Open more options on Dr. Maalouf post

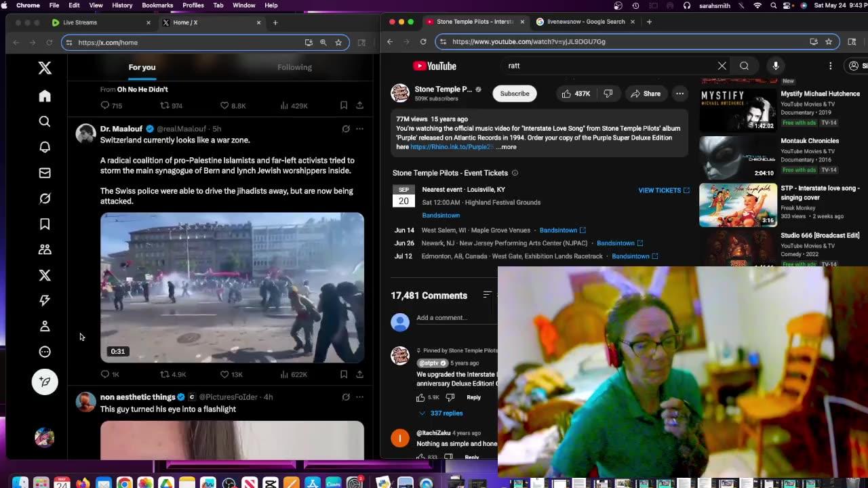[x=359, y=129]
